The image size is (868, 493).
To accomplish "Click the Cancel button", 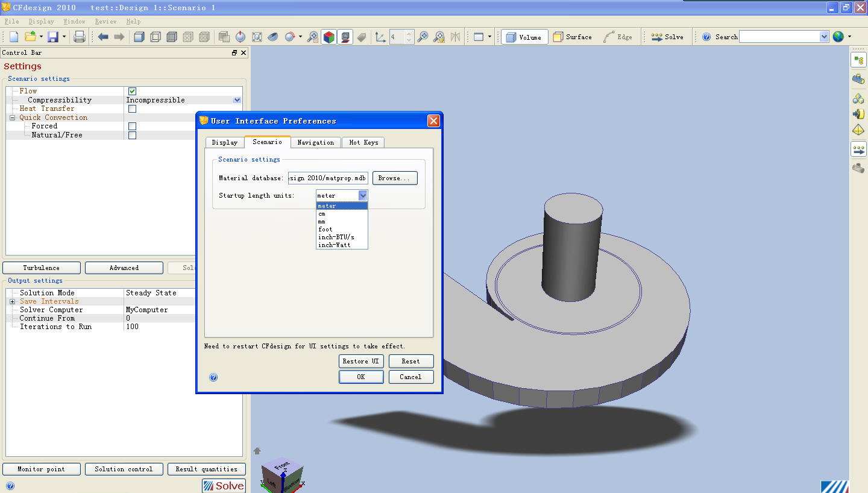I will pyautogui.click(x=410, y=377).
